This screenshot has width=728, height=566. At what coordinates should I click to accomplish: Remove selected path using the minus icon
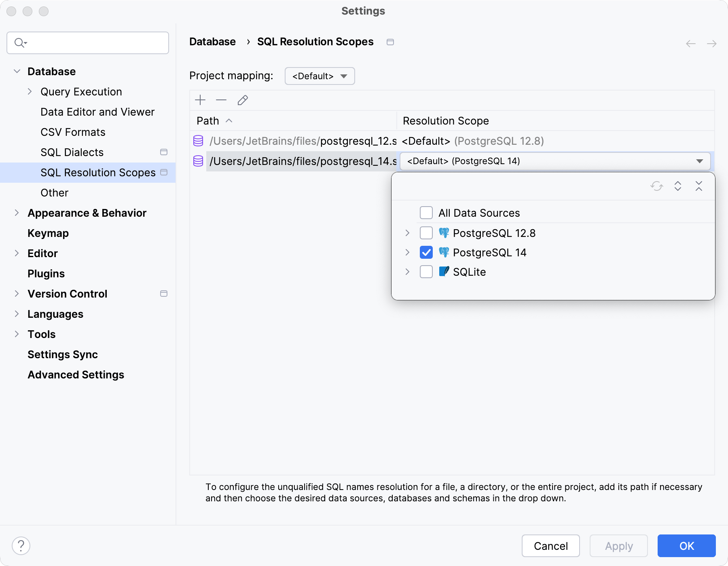point(221,100)
